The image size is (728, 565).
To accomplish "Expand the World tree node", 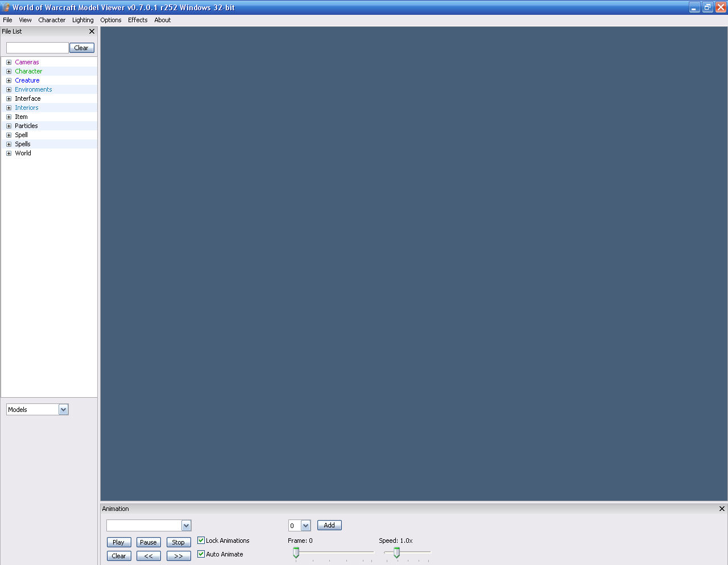I will coord(9,153).
